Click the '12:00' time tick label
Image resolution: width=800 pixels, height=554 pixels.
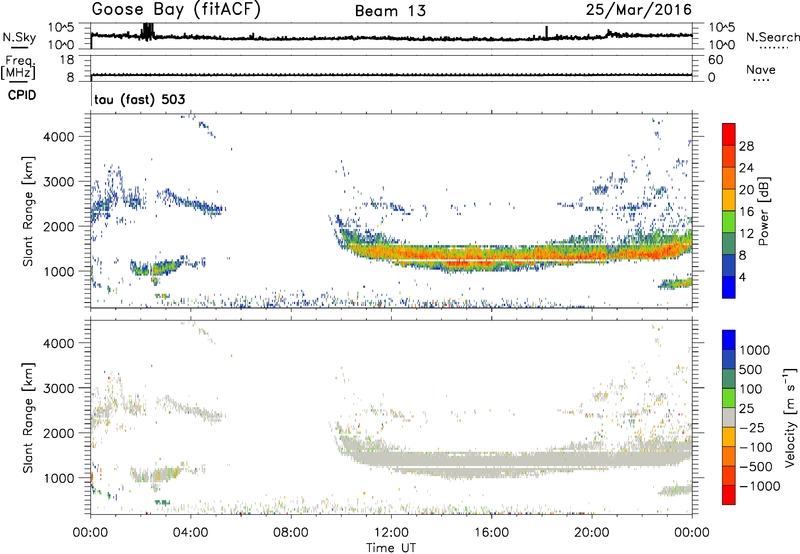[x=391, y=533]
